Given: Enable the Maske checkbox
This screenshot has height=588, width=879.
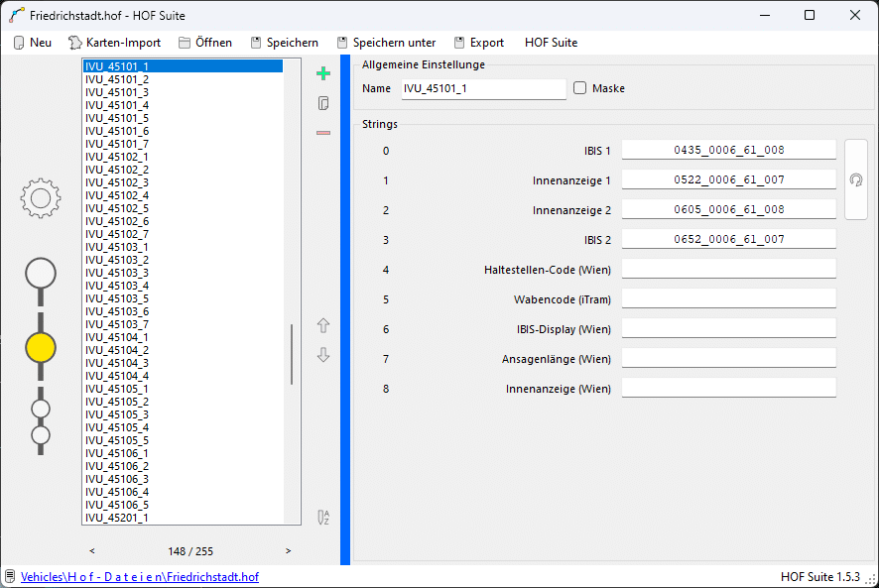Looking at the screenshot, I should pyautogui.click(x=580, y=88).
